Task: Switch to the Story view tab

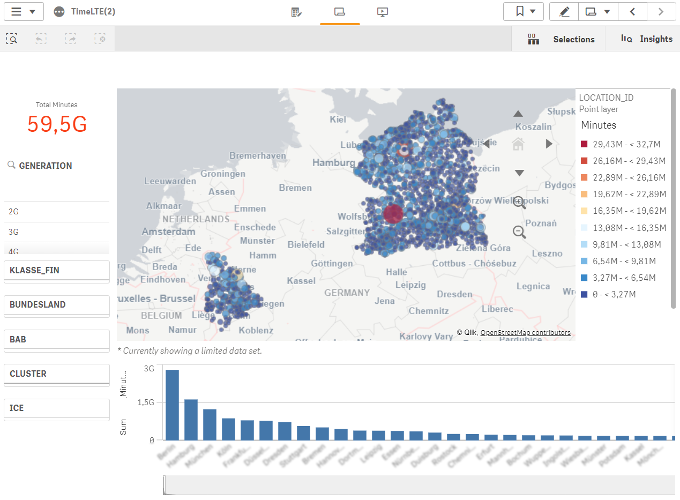Action: click(x=382, y=12)
